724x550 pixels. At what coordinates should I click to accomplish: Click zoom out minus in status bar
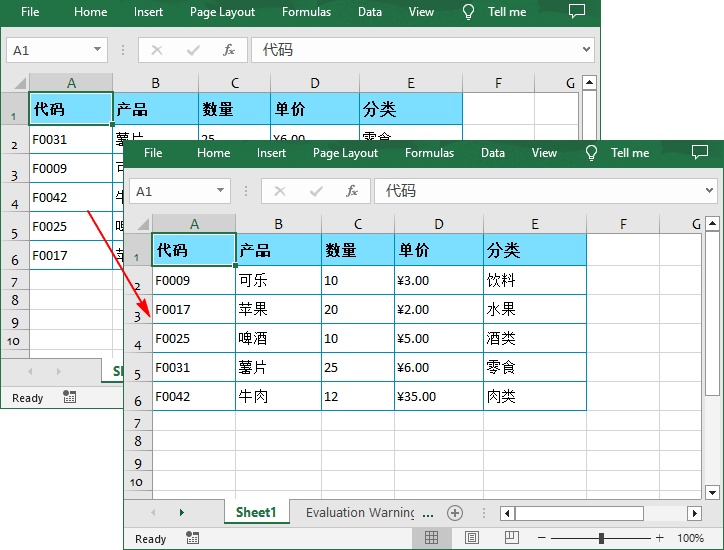coord(542,538)
